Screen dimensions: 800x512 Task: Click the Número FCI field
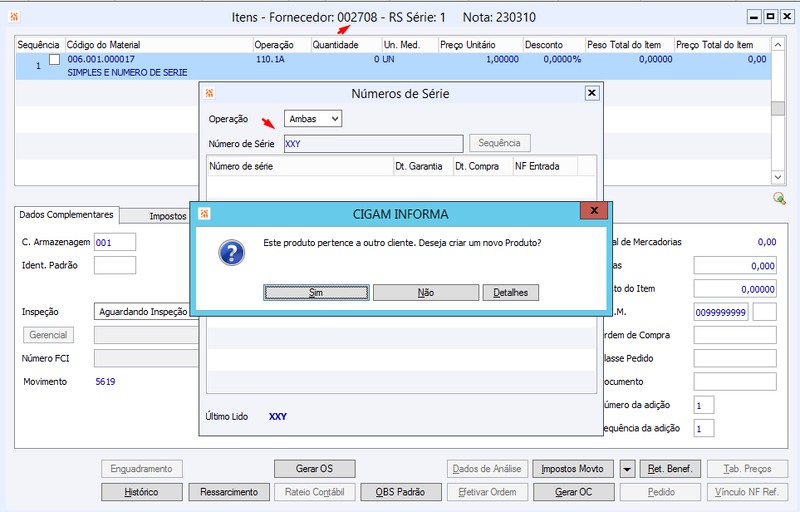point(146,359)
